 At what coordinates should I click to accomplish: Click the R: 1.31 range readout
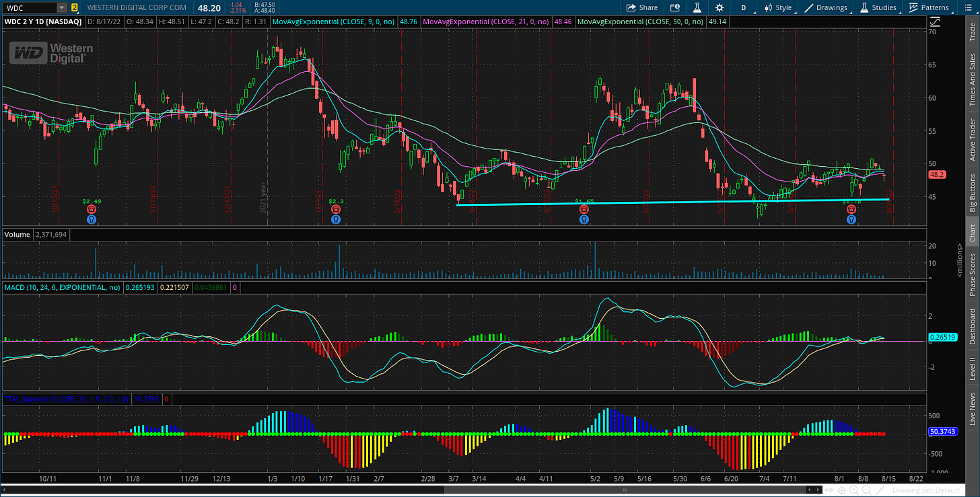(x=254, y=22)
